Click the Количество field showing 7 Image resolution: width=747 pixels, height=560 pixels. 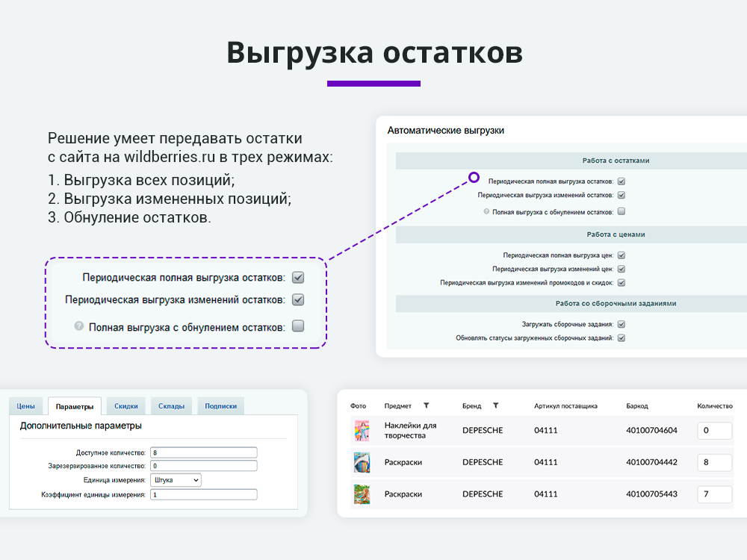(713, 494)
